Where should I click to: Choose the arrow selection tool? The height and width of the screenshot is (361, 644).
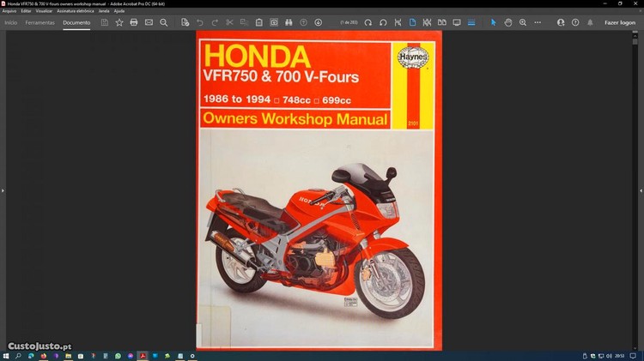[x=494, y=22]
